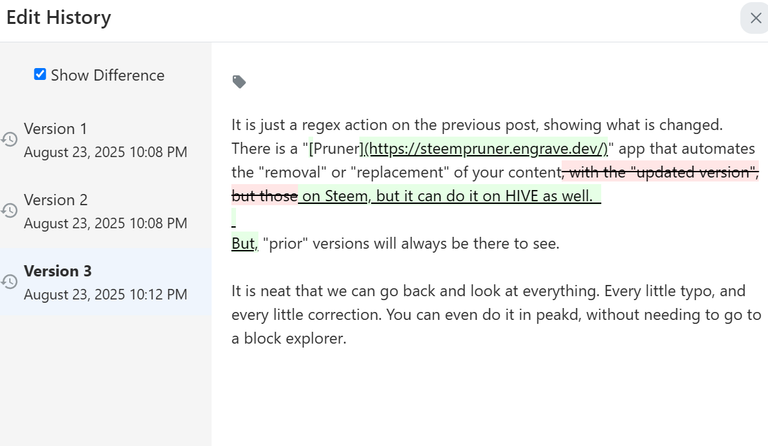Uncheck the Show Difference checkbox
The height and width of the screenshot is (446, 768).
tap(40, 74)
